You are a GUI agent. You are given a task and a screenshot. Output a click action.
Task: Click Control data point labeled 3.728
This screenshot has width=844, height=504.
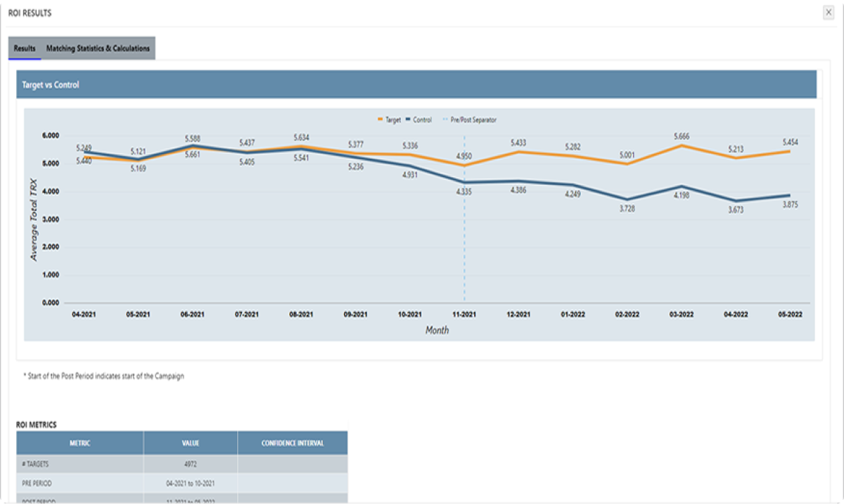(x=627, y=200)
